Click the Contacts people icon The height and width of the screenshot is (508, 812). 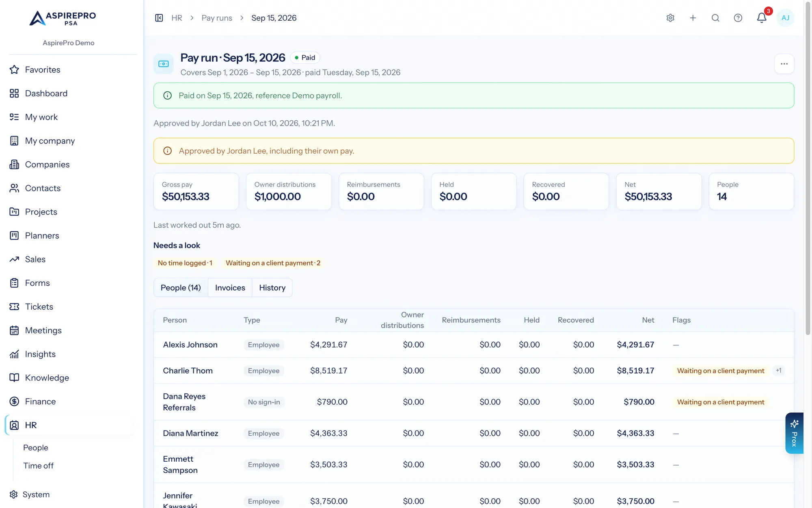(x=14, y=188)
